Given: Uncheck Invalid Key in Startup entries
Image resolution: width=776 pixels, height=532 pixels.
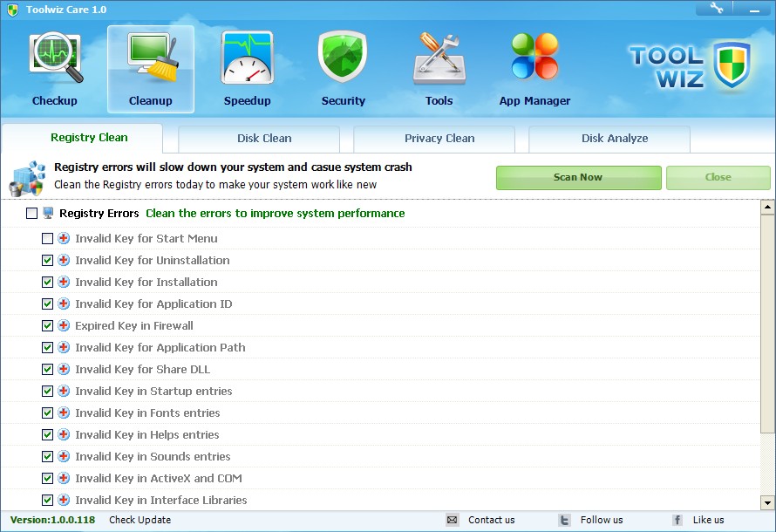Looking at the screenshot, I should [47, 391].
